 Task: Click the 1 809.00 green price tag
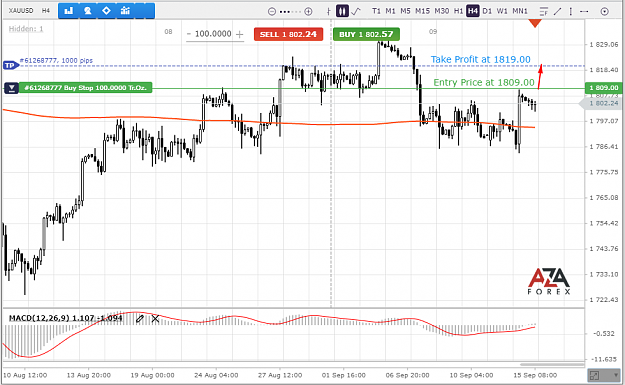point(603,88)
